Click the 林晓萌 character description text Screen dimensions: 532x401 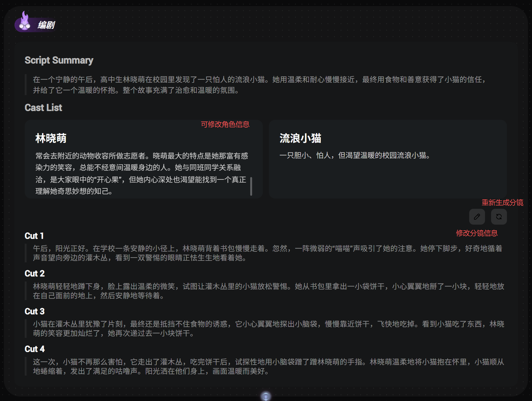click(x=141, y=173)
